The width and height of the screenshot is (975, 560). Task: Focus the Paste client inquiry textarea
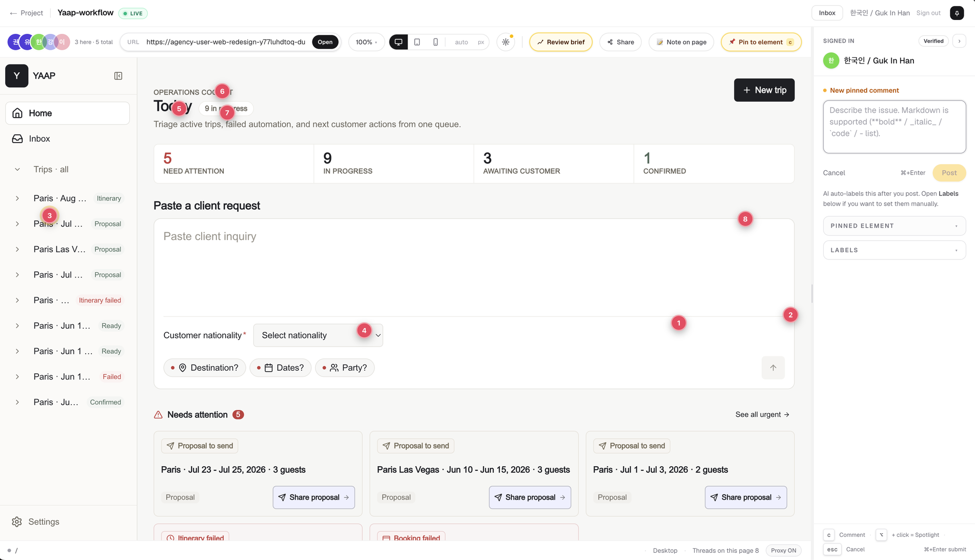[x=473, y=268]
